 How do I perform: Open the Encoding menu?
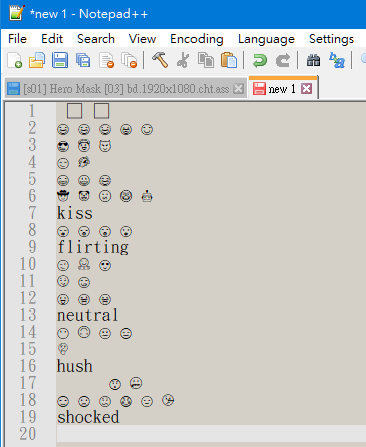click(197, 39)
